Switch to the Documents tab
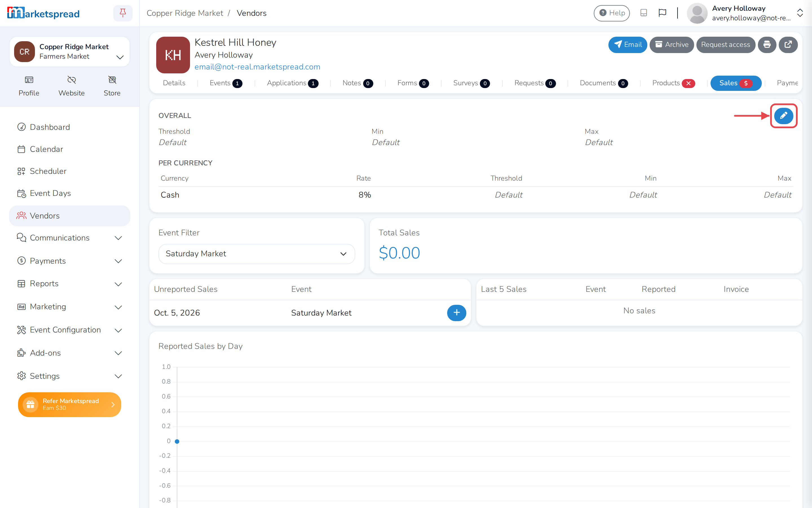The height and width of the screenshot is (508, 812). 604,83
